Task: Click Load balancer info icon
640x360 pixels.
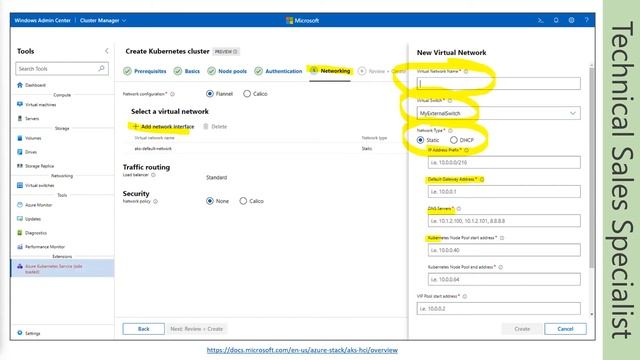Action: 153,175
